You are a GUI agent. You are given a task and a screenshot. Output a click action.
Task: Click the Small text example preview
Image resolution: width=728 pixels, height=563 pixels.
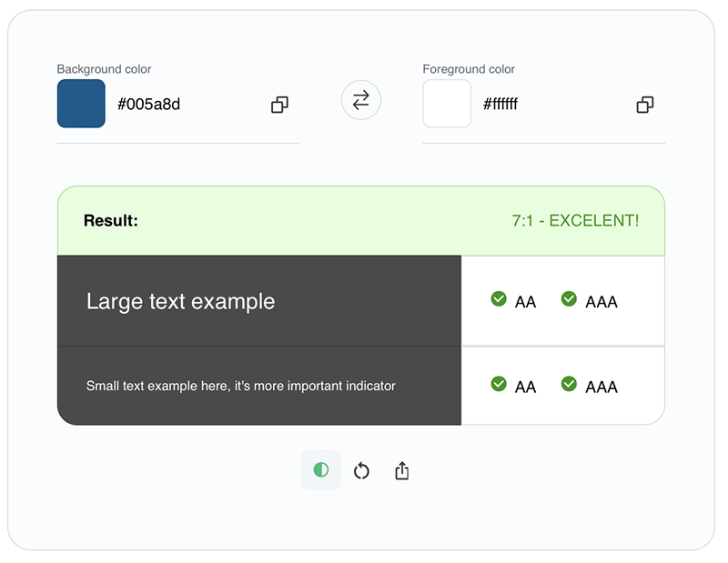pyautogui.click(x=241, y=386)
